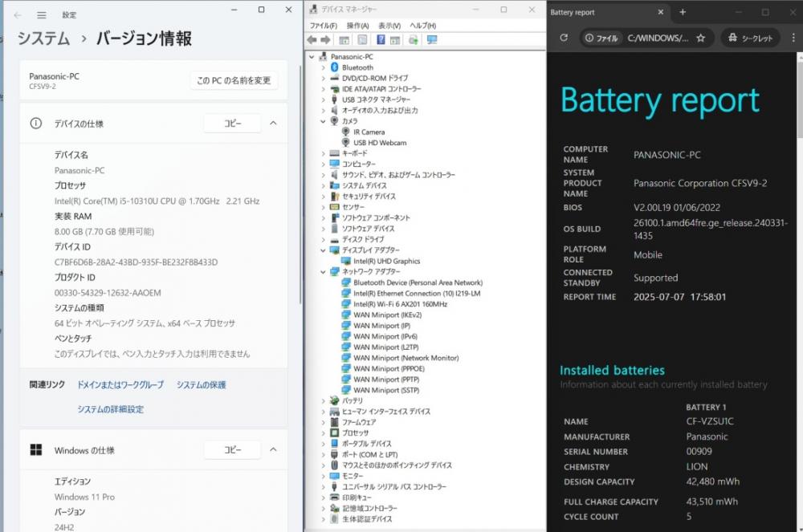Click the monitor scan hardware toolbar icon
The width and height of the screenshot is (803, 532).
click(x=432, y=40)
